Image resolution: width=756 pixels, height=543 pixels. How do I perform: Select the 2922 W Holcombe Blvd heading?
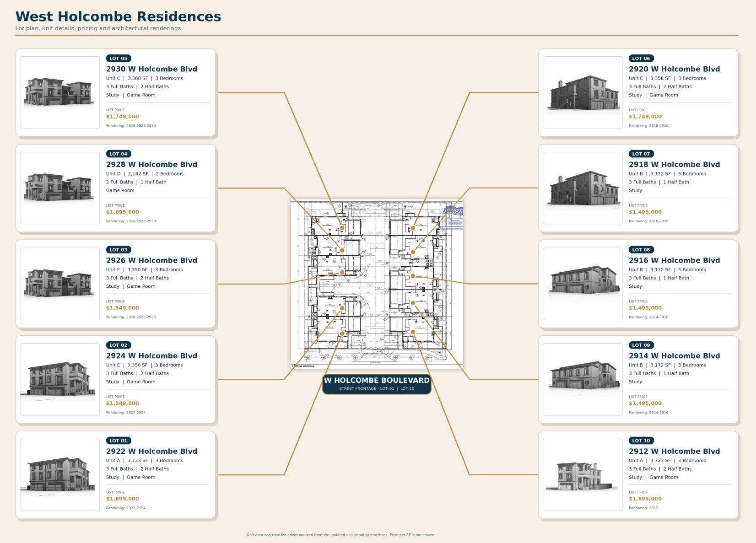click(x=151, y=451)
